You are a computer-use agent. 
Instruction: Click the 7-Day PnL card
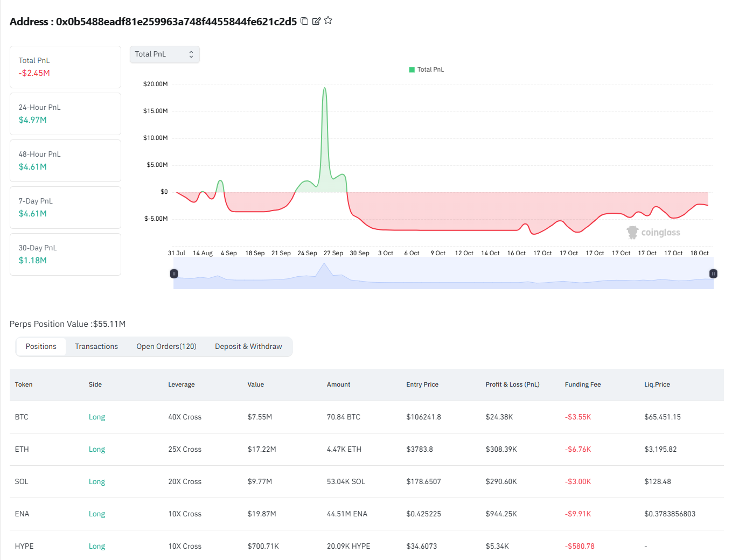65,207
